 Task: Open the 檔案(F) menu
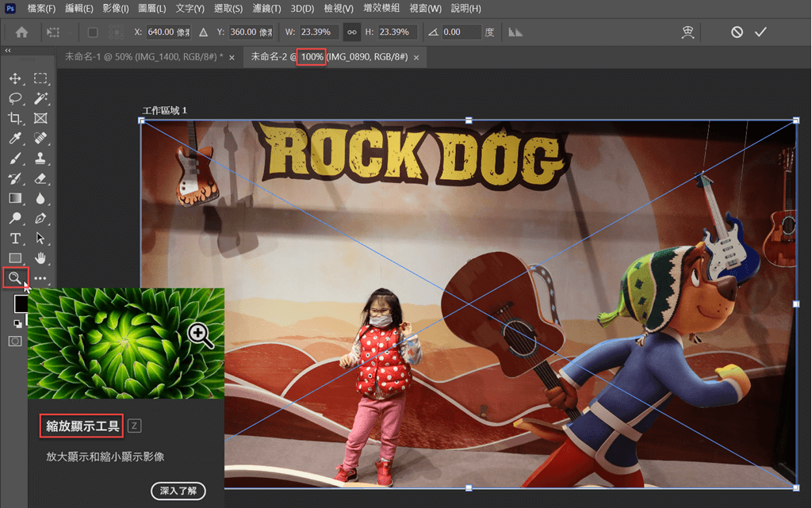[x=41, y=8]
